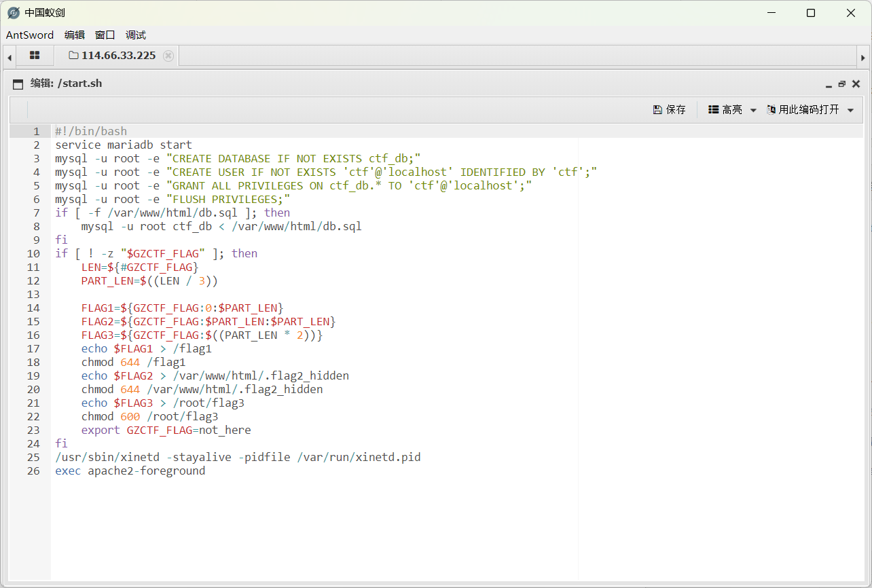The image size is (872, 588).
Task: Open the 调试 (Debug) menu
Action: [136, 35]
